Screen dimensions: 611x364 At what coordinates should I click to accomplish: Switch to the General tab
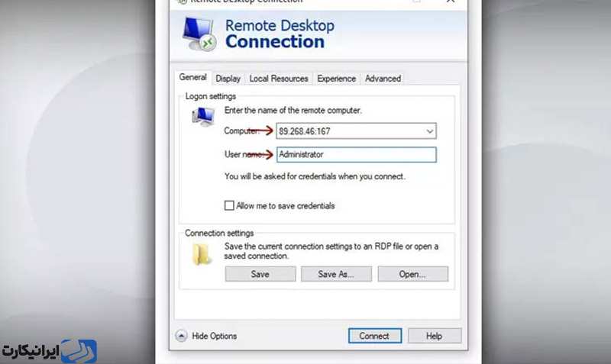(x=193, y=78)
